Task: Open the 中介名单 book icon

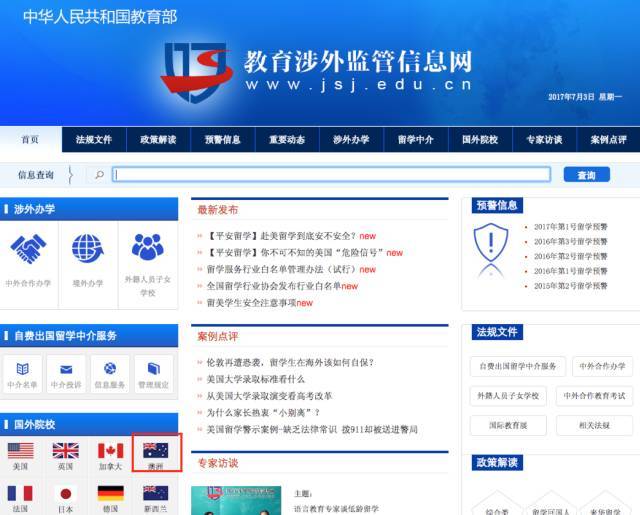Action: click(22, 369)
